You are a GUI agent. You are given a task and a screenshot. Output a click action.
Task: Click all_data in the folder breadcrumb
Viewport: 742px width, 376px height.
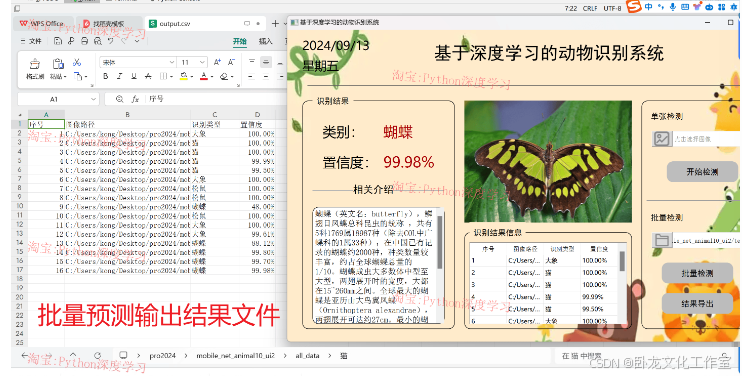coord(307,355)
